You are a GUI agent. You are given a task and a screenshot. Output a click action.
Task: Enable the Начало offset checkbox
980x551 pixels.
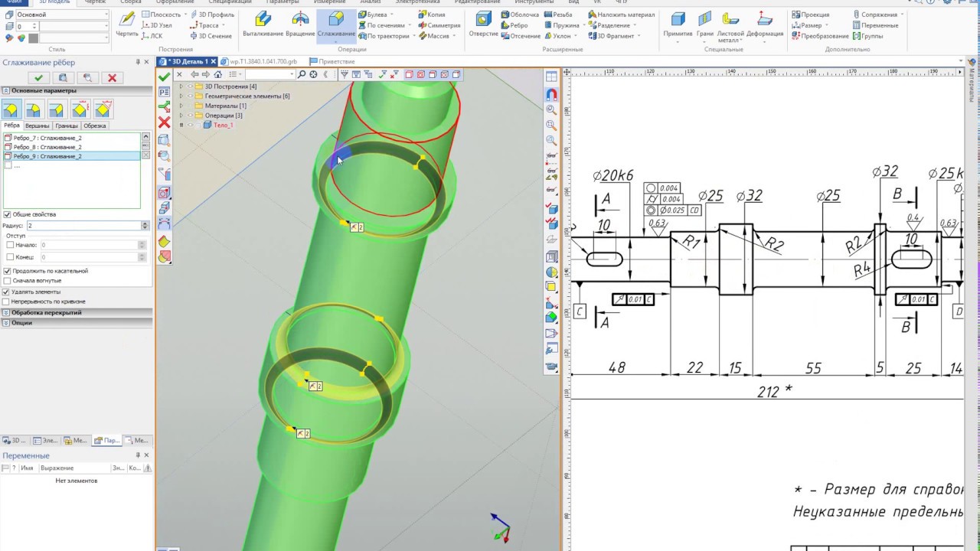tap(9, 245)
